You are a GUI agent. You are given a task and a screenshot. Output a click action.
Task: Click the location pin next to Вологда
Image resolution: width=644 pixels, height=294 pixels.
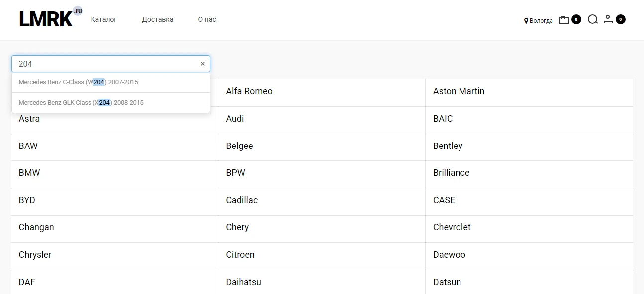[526, 21]
